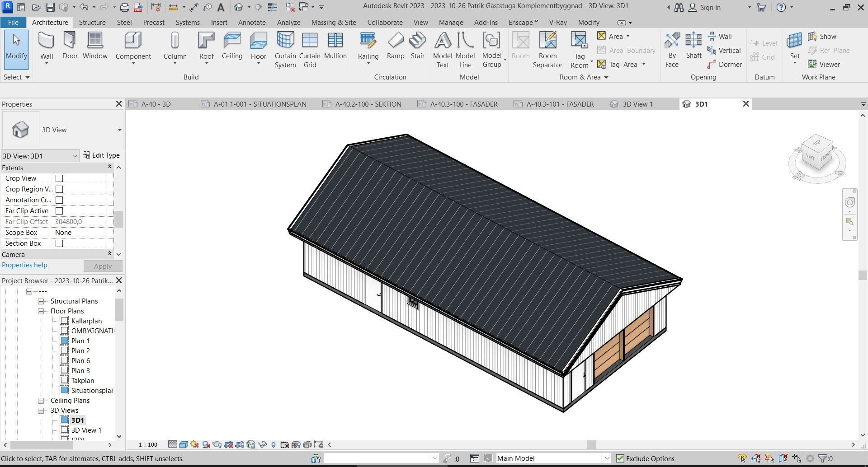Click the Apply button in Properties
This screenshot has width=868, height=467.
click(x=103, y=266)
